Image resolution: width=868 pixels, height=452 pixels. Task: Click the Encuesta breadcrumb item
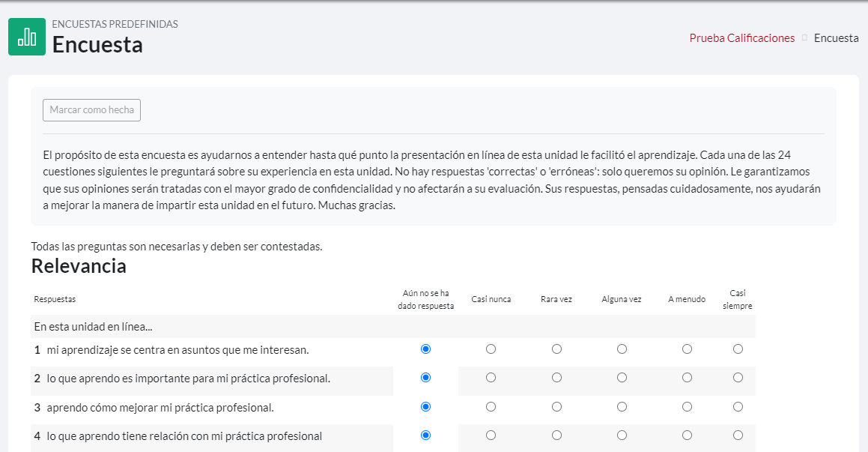(x=836, y=38)
